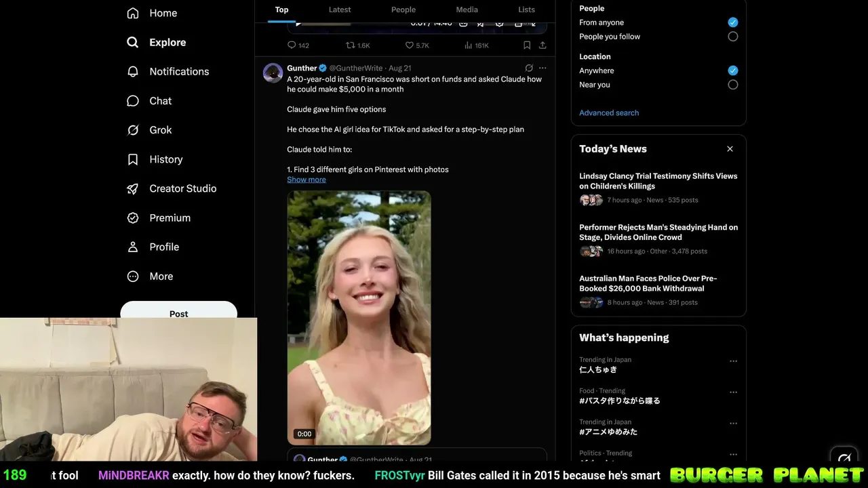This screenshot has width=868, height=488.
Task: Open the 仁人ちゅき trending topic
Action: pos(598,370)
